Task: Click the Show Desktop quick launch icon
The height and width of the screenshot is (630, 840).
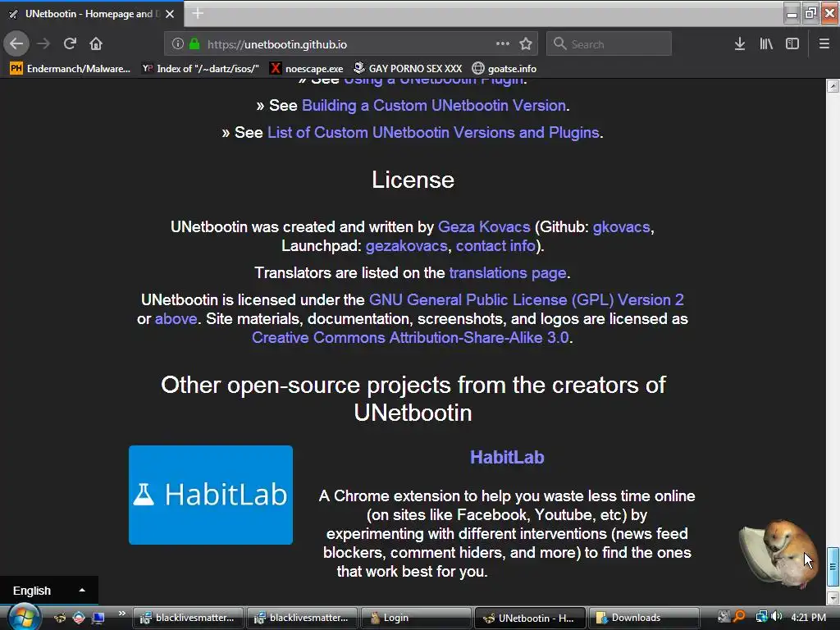Action: click(x=98, y=619)
